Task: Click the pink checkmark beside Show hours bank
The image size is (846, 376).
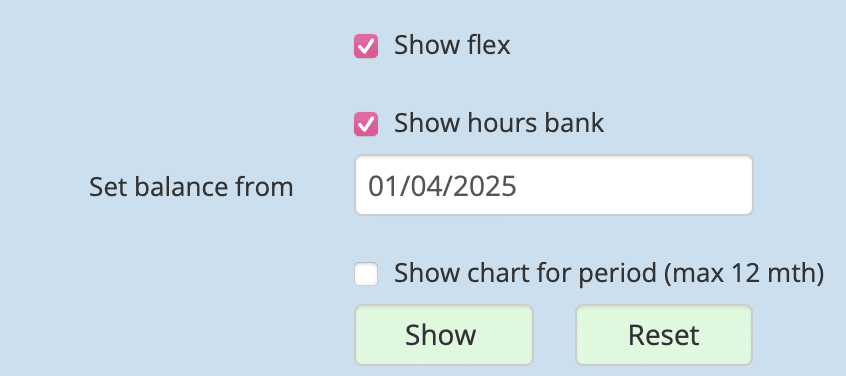Action: (x=366, y=124)
